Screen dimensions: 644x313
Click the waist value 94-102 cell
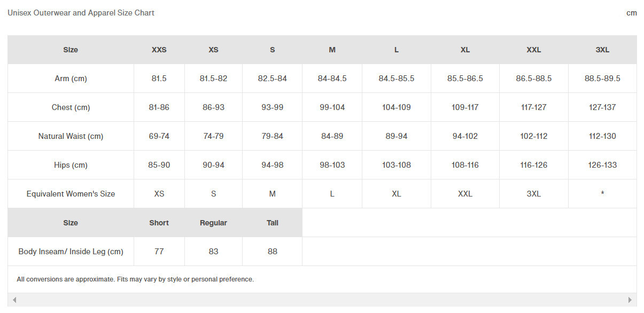(x=465, y=136)
